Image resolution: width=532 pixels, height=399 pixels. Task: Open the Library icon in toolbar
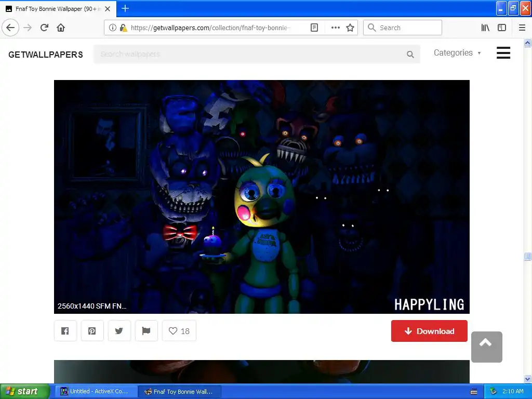485,28
